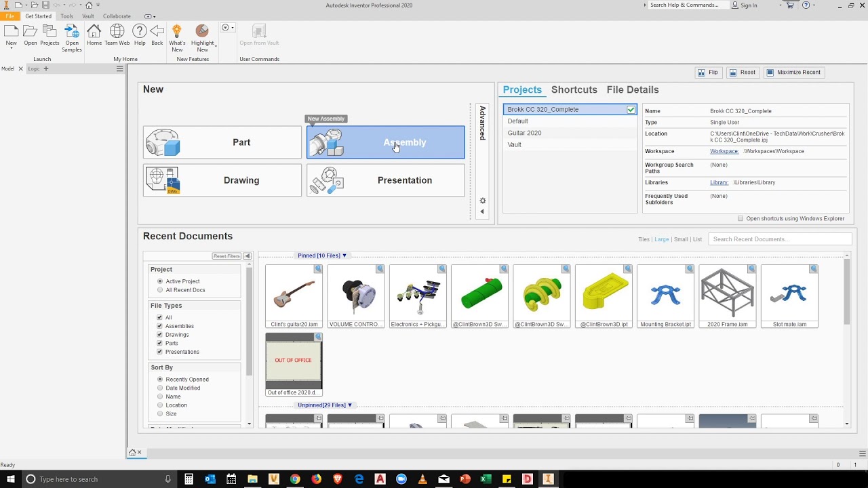Screen dimensions: 868x488
Task: Open the Projects ribbon button
Action: coord(50,35)
